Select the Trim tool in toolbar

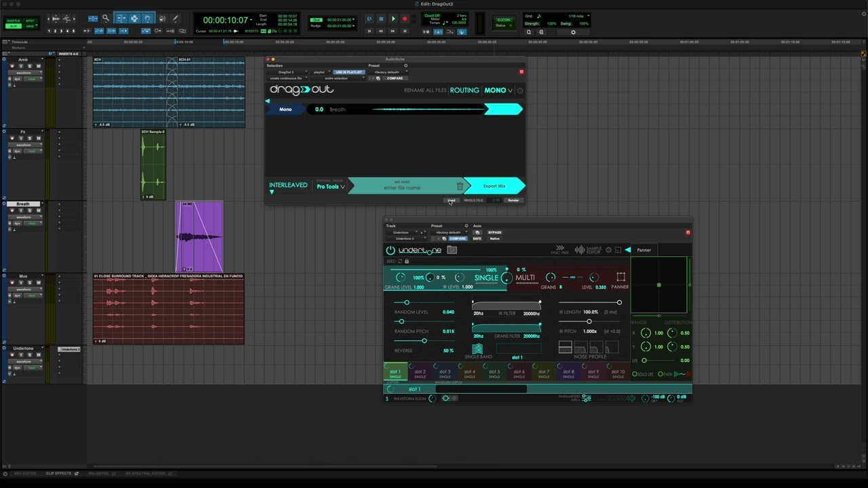click(120, 18)
